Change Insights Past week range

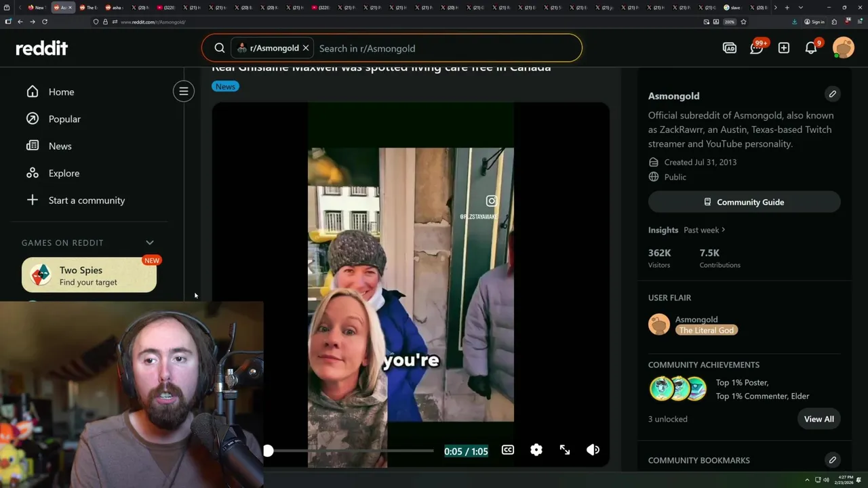pyautogui.click(x=705, y=230)
